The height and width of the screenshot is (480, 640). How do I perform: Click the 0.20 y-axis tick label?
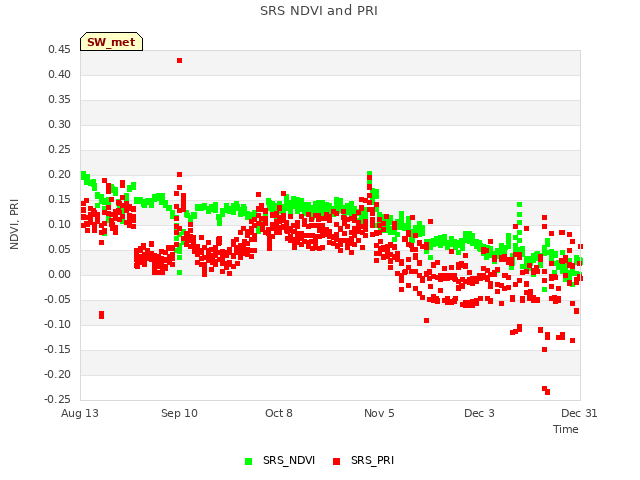59,175
